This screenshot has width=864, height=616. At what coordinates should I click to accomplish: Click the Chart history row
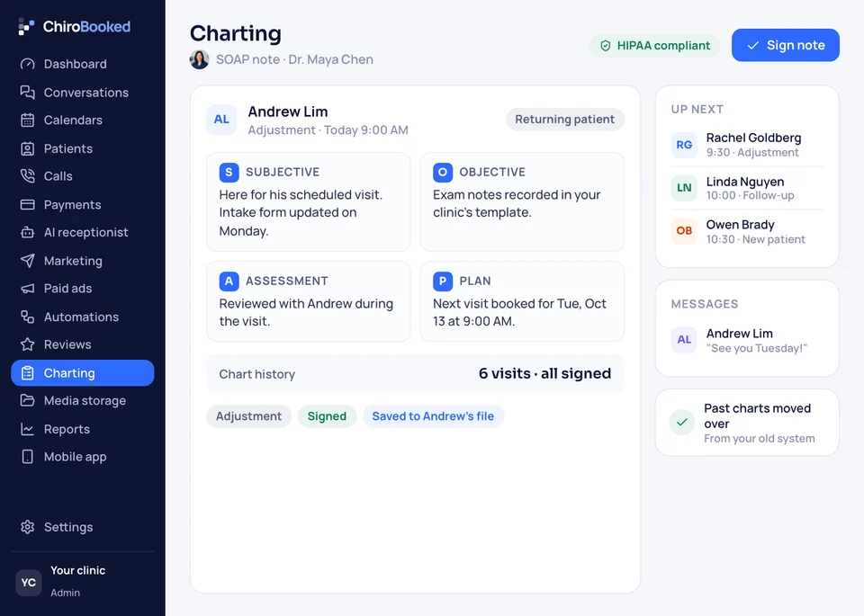[x=416, y=374]
